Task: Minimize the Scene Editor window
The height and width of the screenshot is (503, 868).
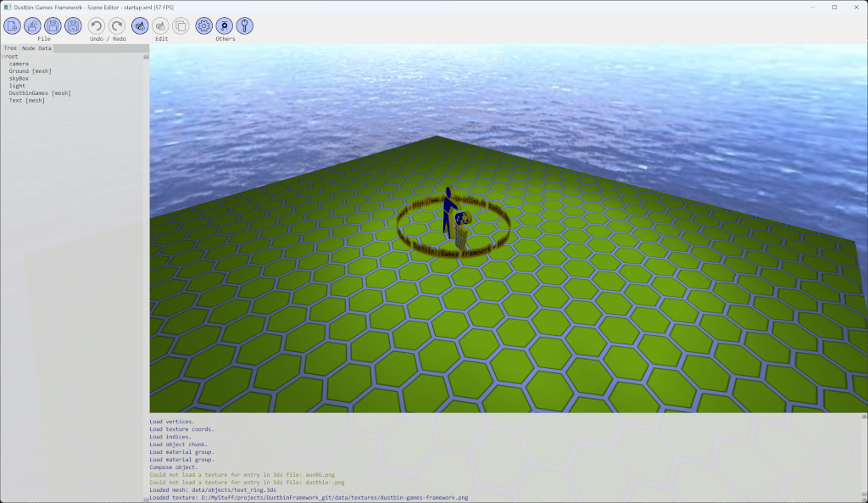Action: click(x=813, y=7)
